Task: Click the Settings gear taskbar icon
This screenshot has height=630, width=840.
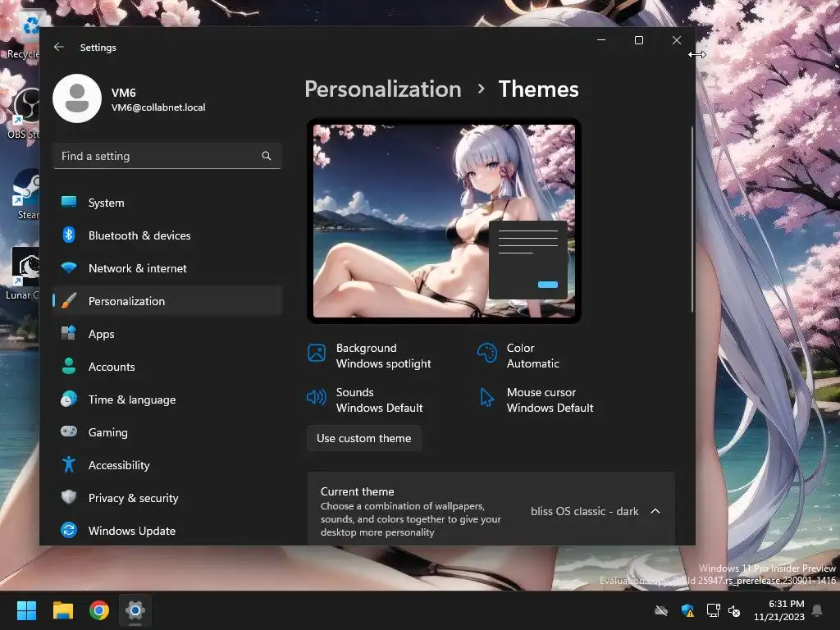Action: point(135,610)
